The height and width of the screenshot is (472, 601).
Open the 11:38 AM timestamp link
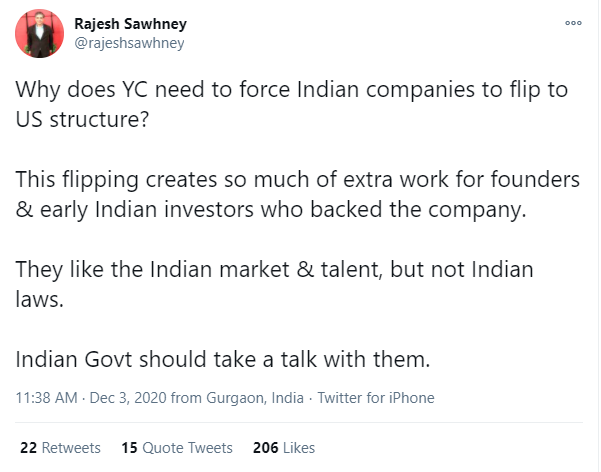click(x=46, y=398)
